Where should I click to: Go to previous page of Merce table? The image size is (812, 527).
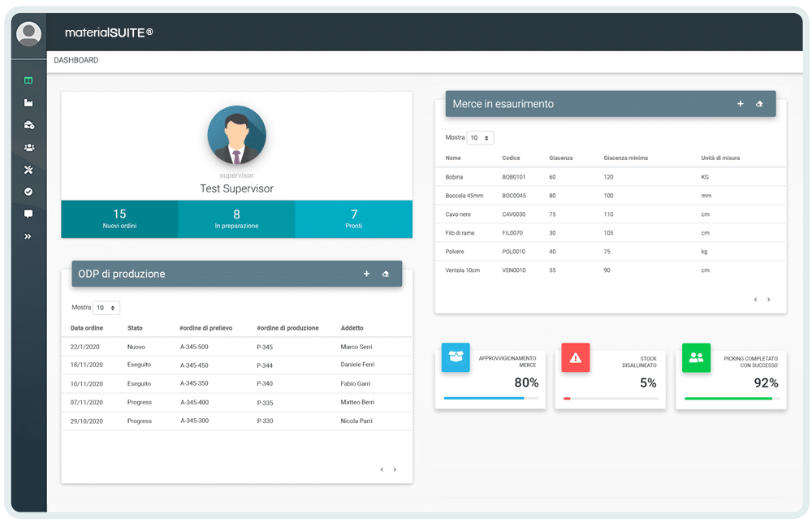click(755, 300)
